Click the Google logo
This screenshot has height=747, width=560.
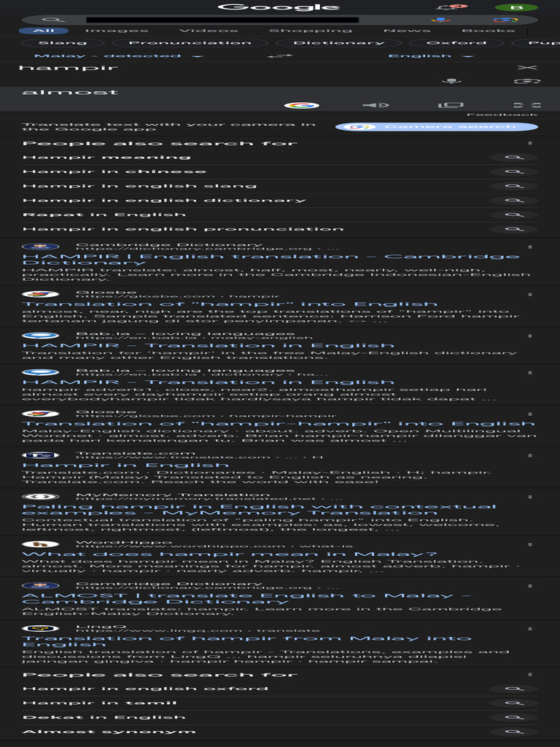tap(279, 7)
